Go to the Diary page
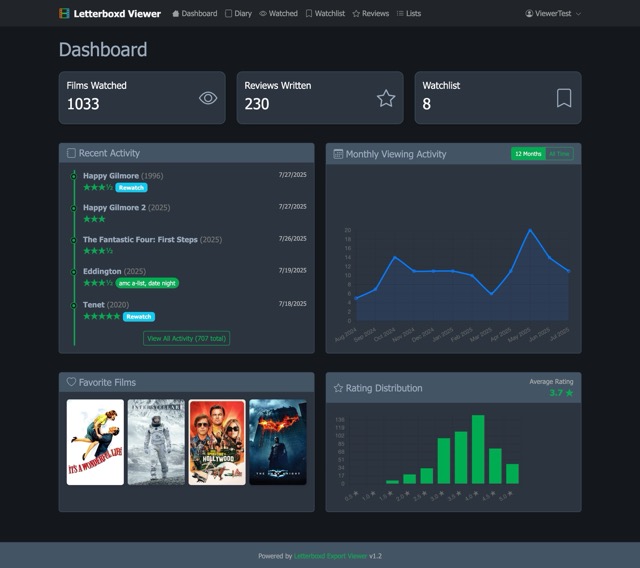The width and height of the screenshot is (640, 568). [x=238, y=13]
